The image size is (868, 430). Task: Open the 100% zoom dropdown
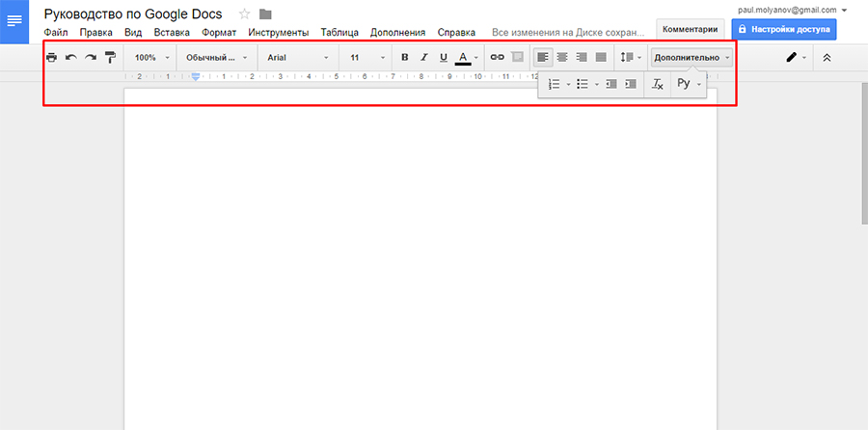click(x=152, y=58)
